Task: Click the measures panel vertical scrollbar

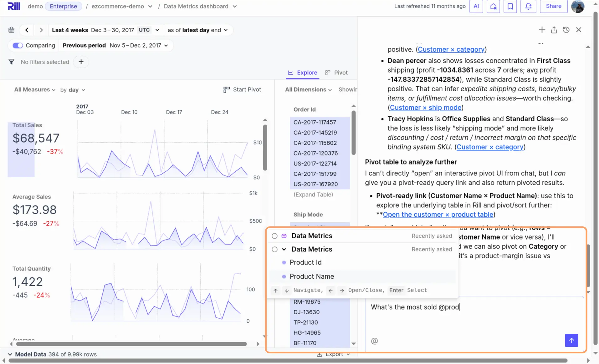Action: [x=265, y=148]
